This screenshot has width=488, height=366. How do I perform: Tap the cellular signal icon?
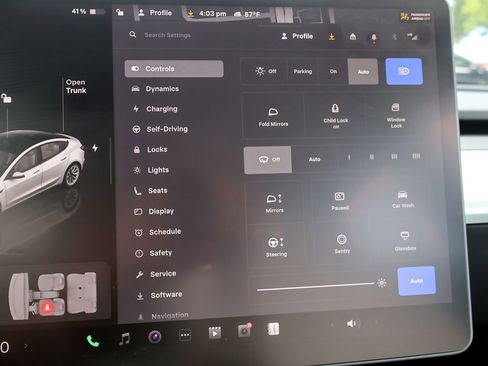coord(413,37)
